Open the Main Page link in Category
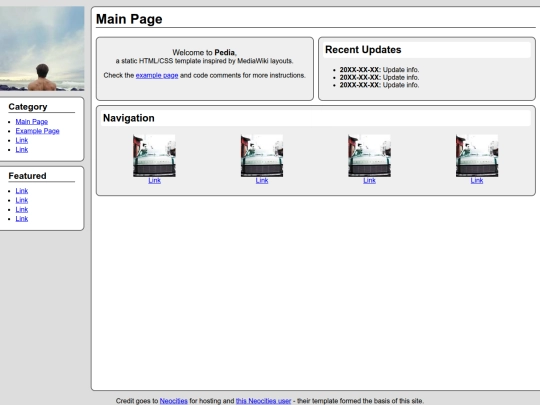 click(32, 122)
